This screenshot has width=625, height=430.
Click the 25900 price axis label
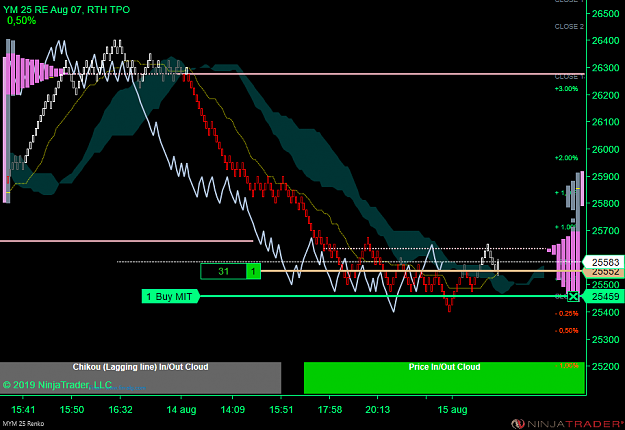(605, 177)
